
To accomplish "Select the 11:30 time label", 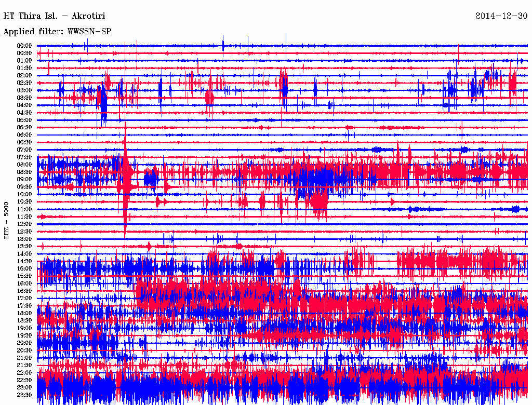I will [x=24, y=217].
